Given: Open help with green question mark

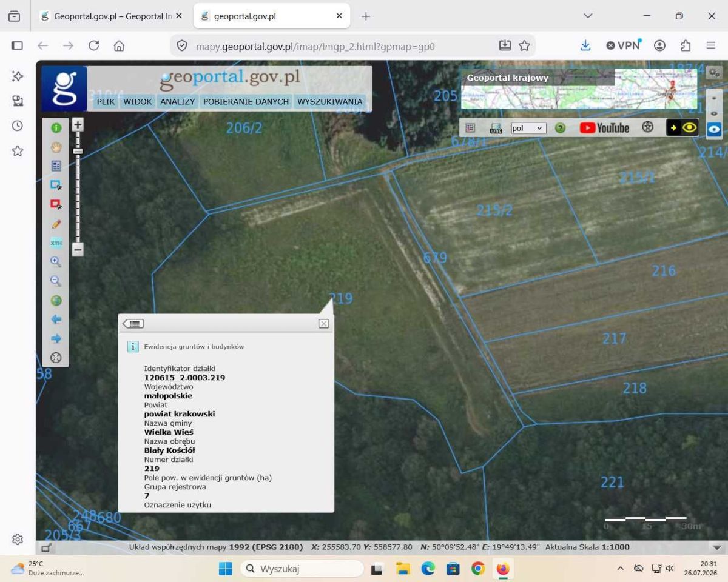Looking at the screenshot, I should pyautogui.click(x=560, y=128).
